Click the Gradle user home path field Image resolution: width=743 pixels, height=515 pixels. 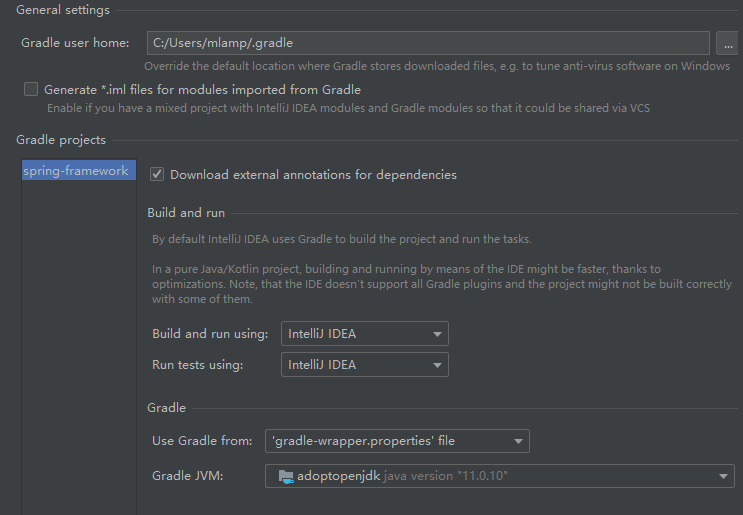point(428,43)
